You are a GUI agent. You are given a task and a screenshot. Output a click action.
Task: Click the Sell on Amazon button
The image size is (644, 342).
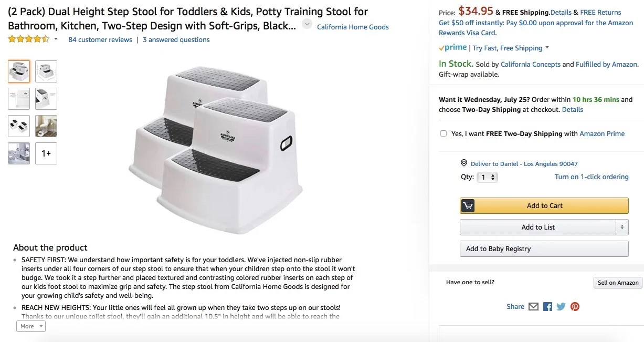pos(618,283)
